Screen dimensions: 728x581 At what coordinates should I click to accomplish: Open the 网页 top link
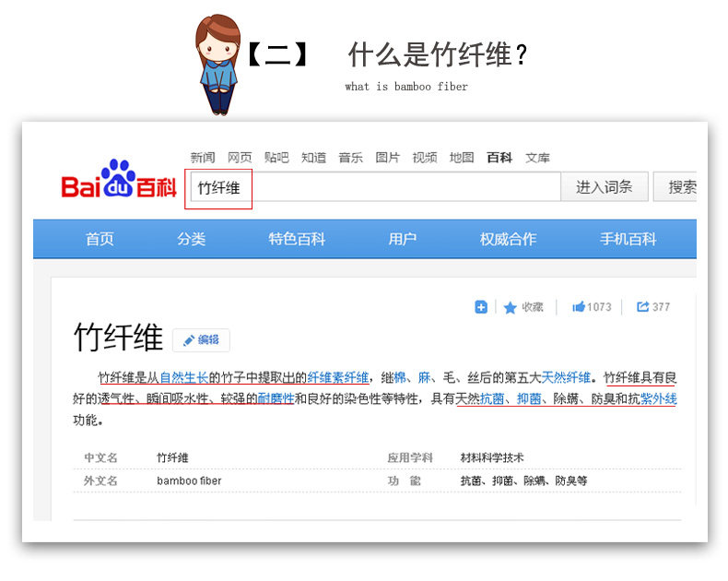click(x=240, y=158)
